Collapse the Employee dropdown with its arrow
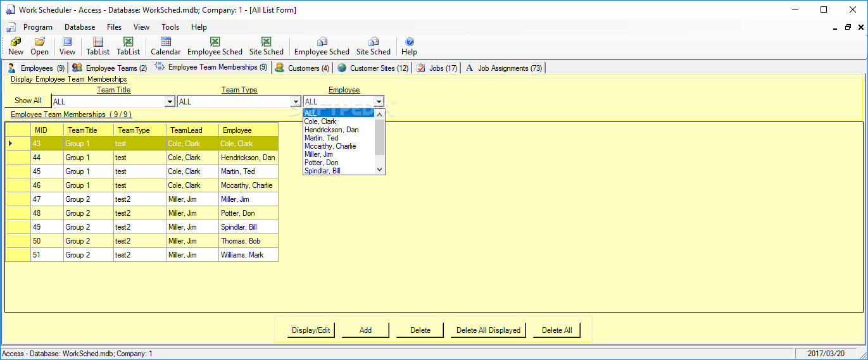Screen dimensions: 868x360 click(379, 102)
